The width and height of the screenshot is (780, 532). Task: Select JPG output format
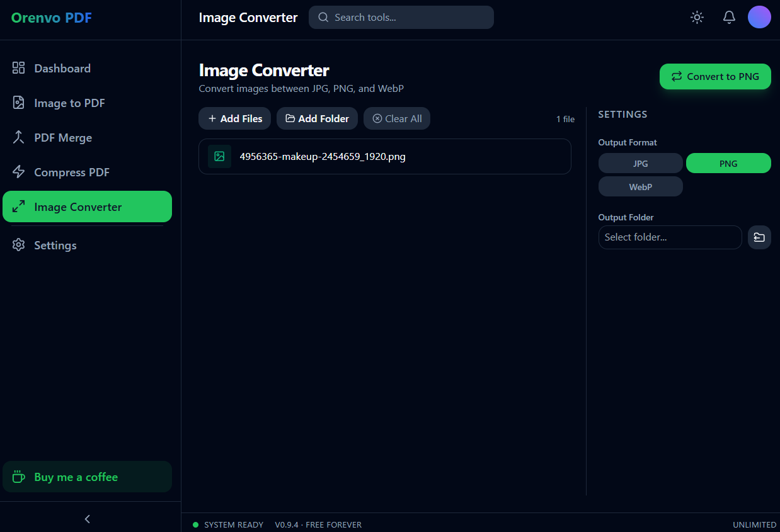pyautogui.click(x=640, y=163)
